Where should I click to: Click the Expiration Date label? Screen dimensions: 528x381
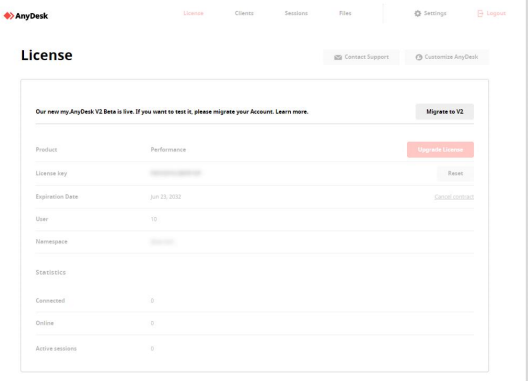[57, 197]
